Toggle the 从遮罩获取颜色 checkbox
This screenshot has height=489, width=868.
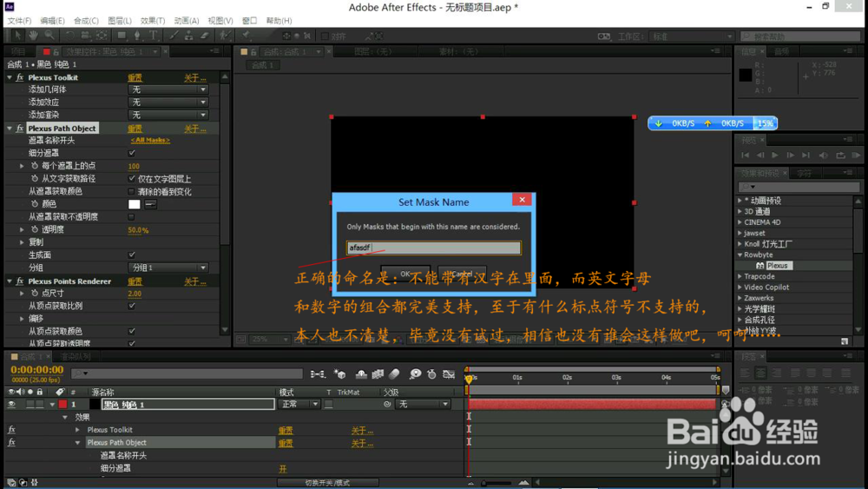[132, 191]
